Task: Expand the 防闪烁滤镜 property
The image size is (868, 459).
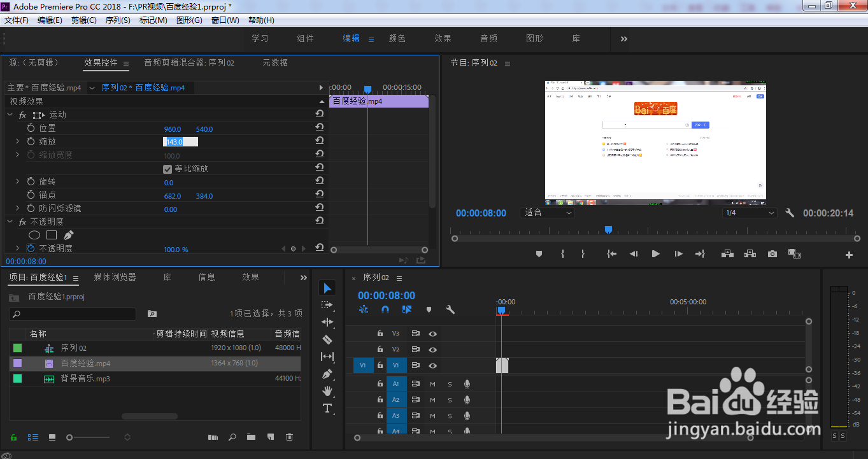Action: [18, 208]
